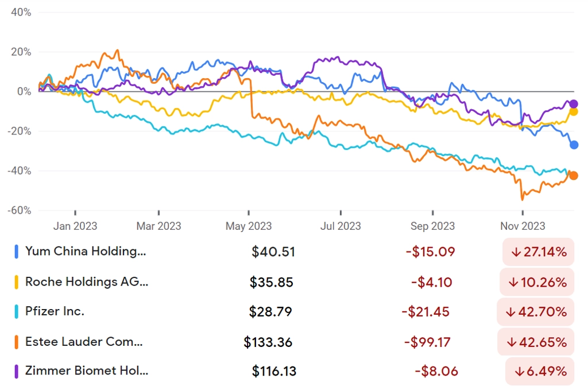
Task: Click the purple Zimmer Biomet color marker
Action: click(17, 371)
